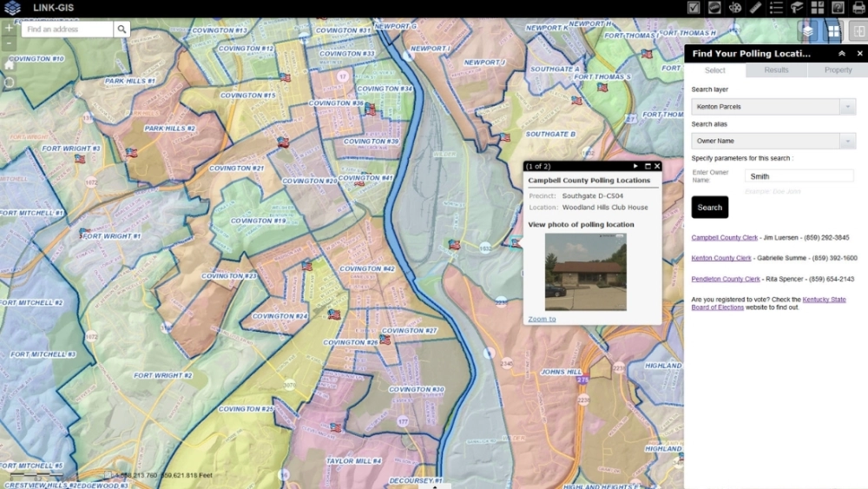Open the draw palette tool
Viewport: 868px width, 489px height.
point(735,8)
